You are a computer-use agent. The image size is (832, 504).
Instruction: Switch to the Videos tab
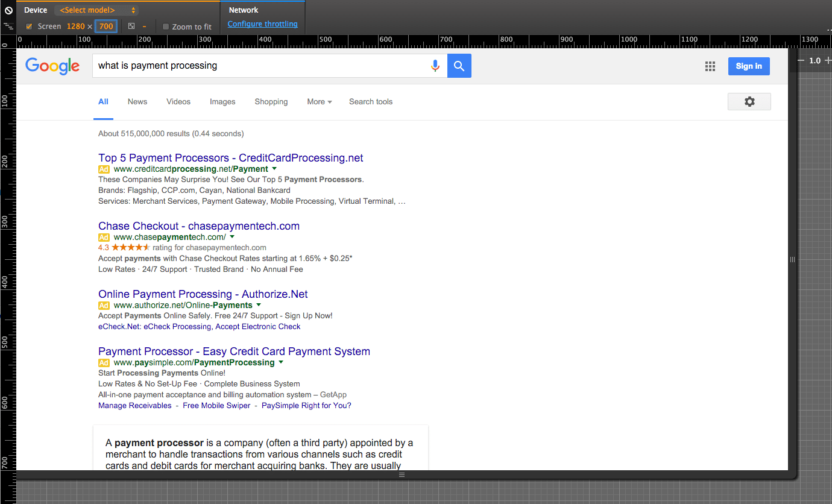178,102
